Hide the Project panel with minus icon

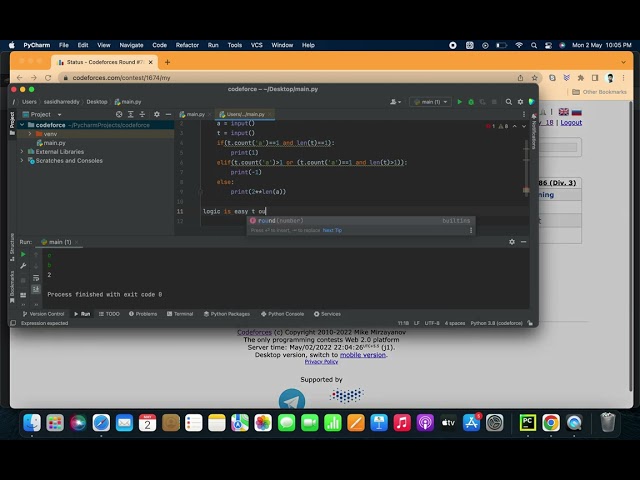pyautogui.click(x=168, y=114)
